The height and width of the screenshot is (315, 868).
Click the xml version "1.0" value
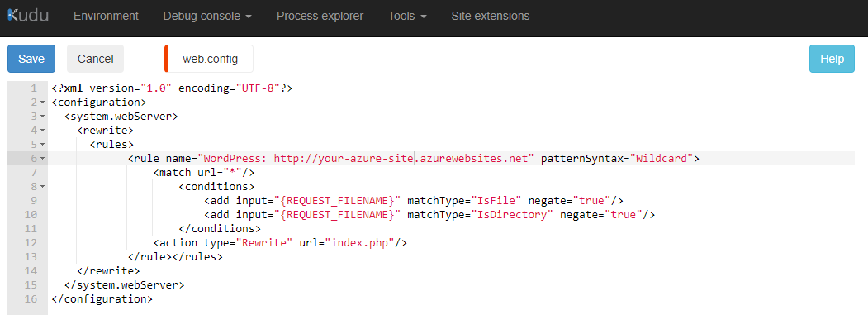156,88
